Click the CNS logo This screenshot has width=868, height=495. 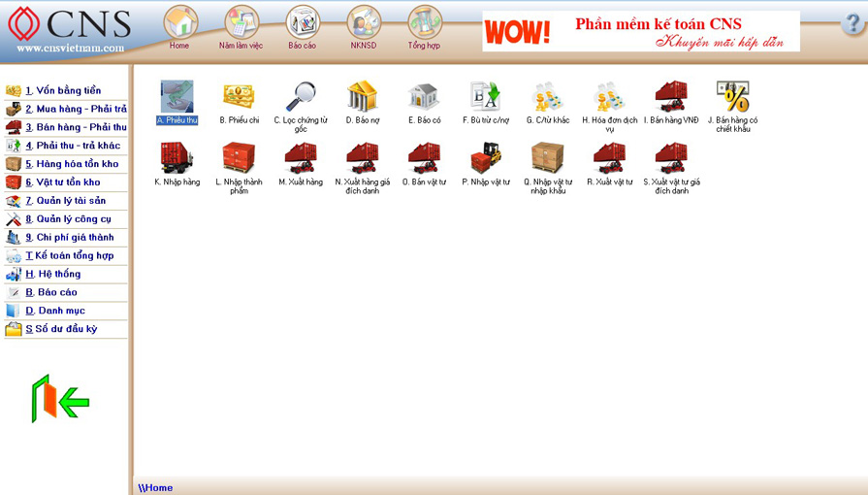point(69,23)
